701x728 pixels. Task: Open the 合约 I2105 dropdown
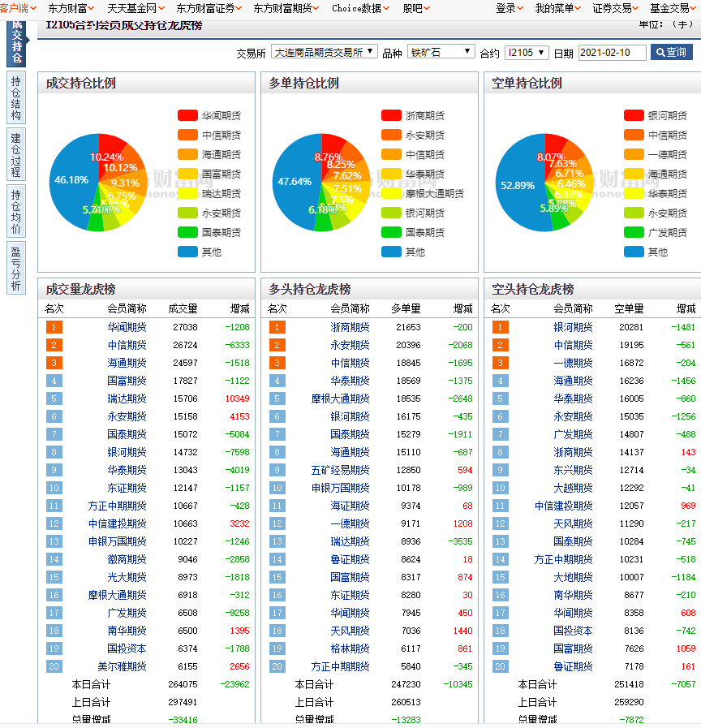tap(527, 53)
